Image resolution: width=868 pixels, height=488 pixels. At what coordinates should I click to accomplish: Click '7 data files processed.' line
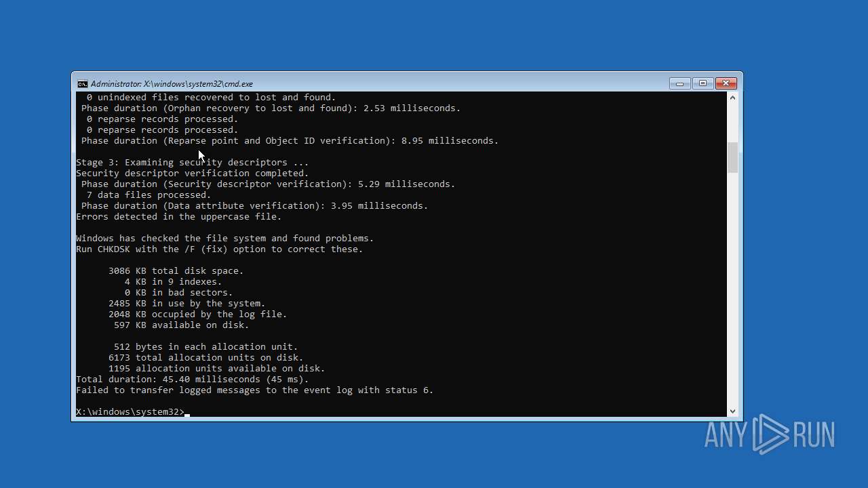[149, 195]
